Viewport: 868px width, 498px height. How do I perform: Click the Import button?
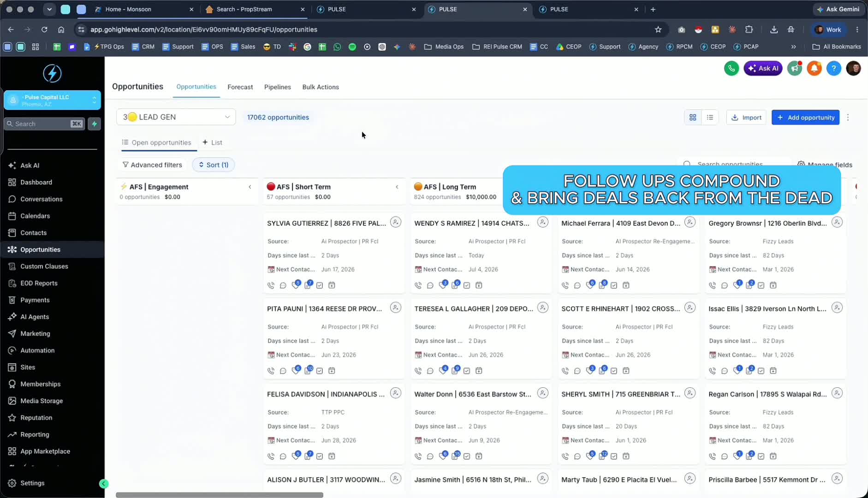[746, 117]
